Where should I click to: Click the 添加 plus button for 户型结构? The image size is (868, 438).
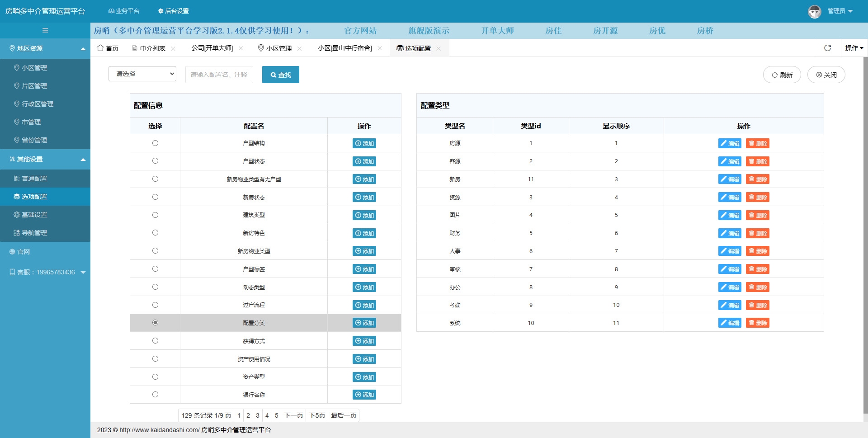364,143
